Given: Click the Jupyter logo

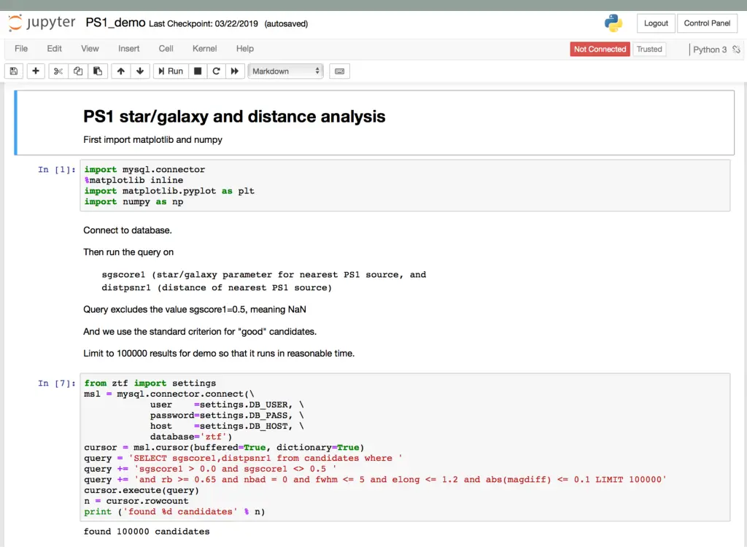Looking at the screenshot, I should (42, 23).
